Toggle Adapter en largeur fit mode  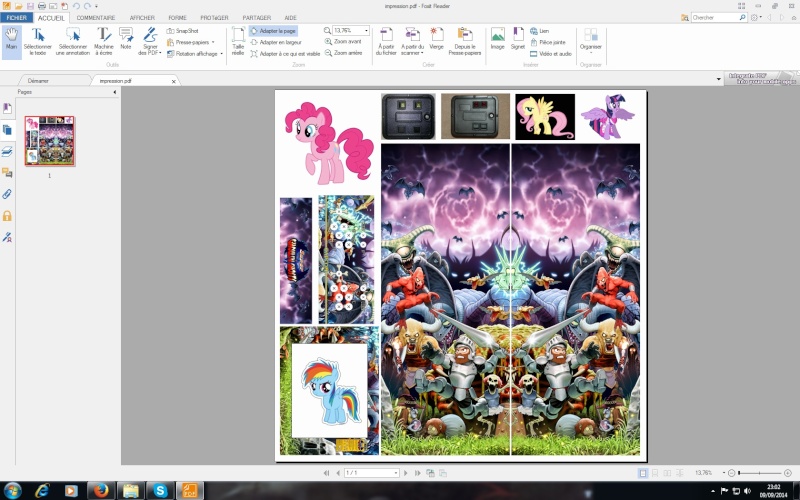point(276,42)
